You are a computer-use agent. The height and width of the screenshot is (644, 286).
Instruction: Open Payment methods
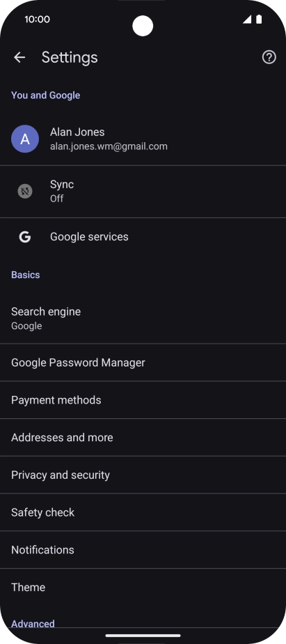coord(143,400)
